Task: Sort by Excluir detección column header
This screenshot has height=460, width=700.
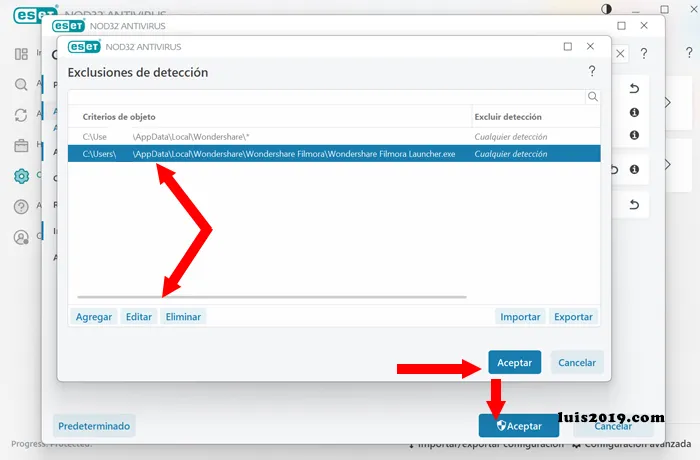Action: 508,117
